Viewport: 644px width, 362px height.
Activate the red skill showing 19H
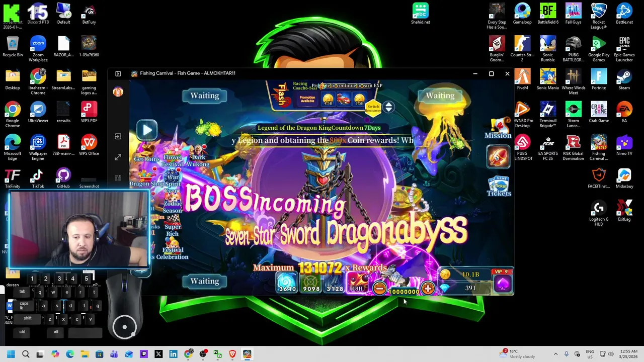(358, 283)
